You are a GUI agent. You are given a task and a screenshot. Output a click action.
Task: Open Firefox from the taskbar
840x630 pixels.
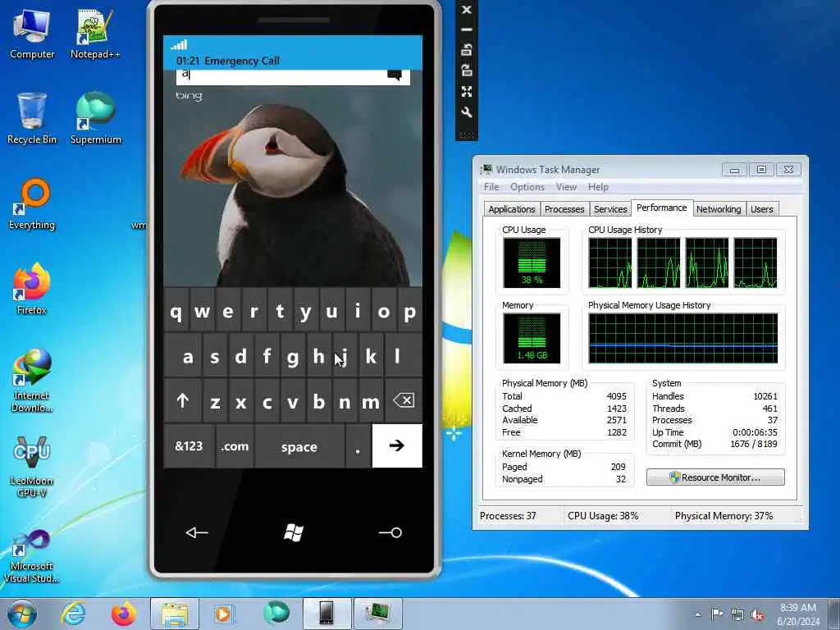(123, 614)
